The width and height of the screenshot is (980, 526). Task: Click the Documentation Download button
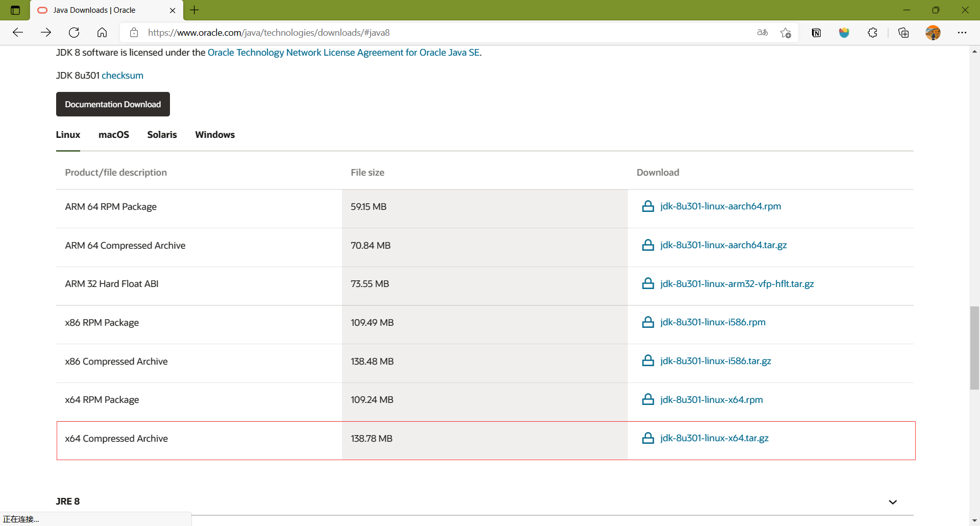113,104
